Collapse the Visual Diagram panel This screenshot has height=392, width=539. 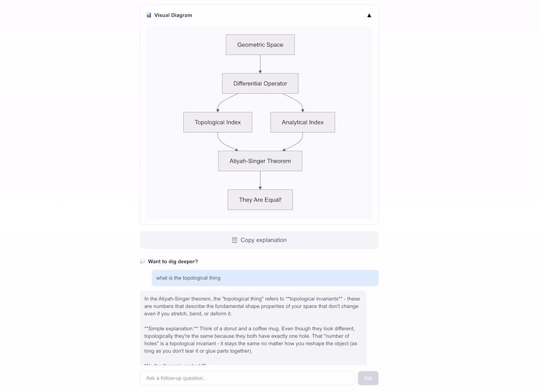click(x=369, y=15)
